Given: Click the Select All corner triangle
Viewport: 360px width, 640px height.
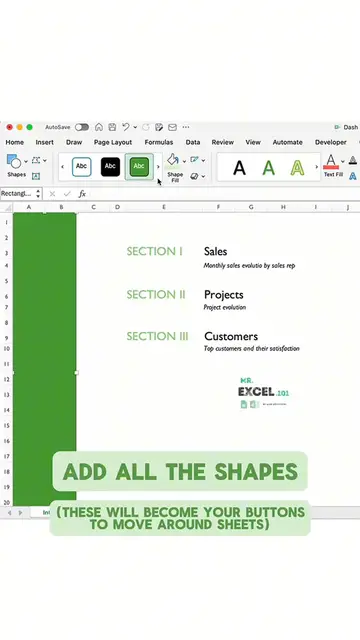Looking at the screenshot, I should point(8,208).
